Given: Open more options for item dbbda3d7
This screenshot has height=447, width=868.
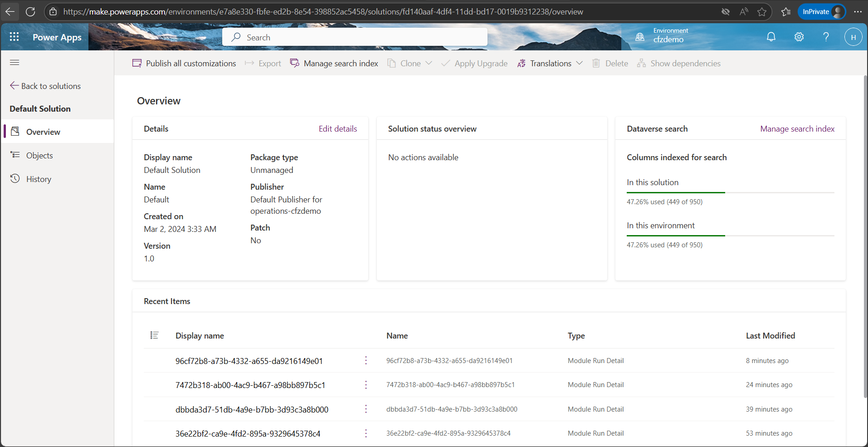Looking at the screenshot, I should 366,409.
